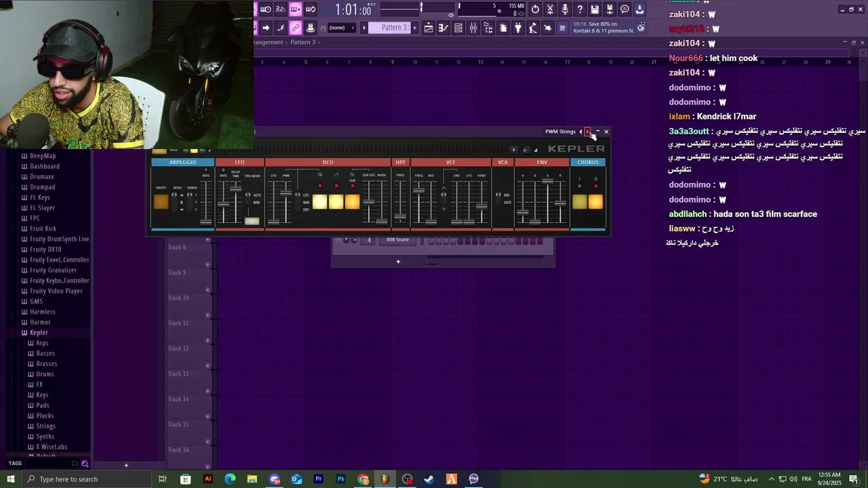Viewport: 868px width, 488px height.
Task: Toggle the metronome wait countdown icon
Action: point(266,9)
